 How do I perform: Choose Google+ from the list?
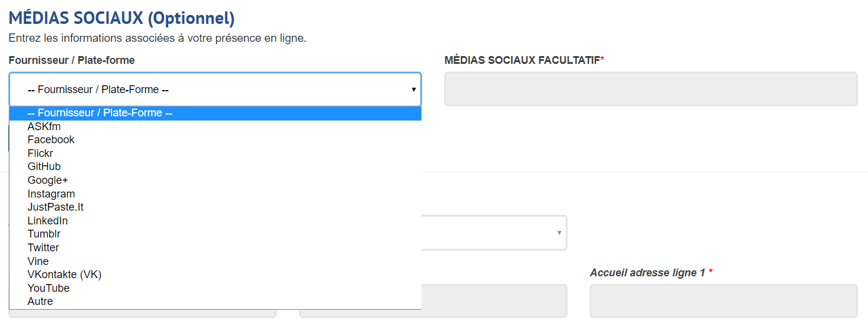pos(48,180)
